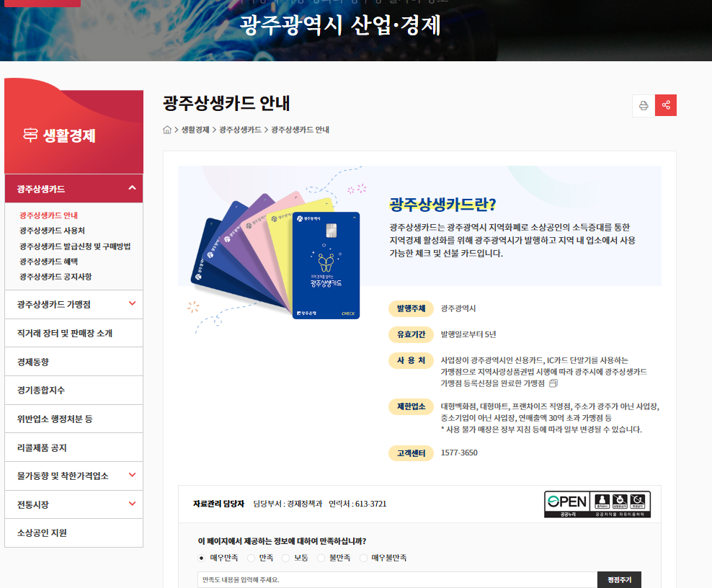Expand the 전통시장 chevron
Image resolution: width=712 pixels, height=588 pixels.
pyautogui.click(x=132, y=504)
